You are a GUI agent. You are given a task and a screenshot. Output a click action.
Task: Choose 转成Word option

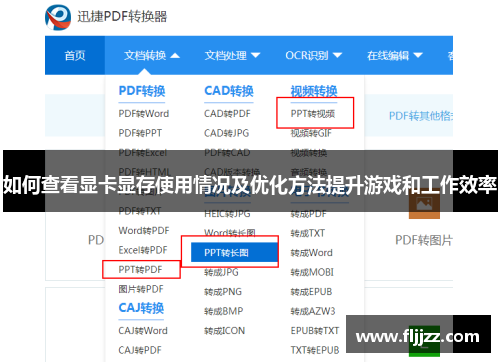coord(311,253)
